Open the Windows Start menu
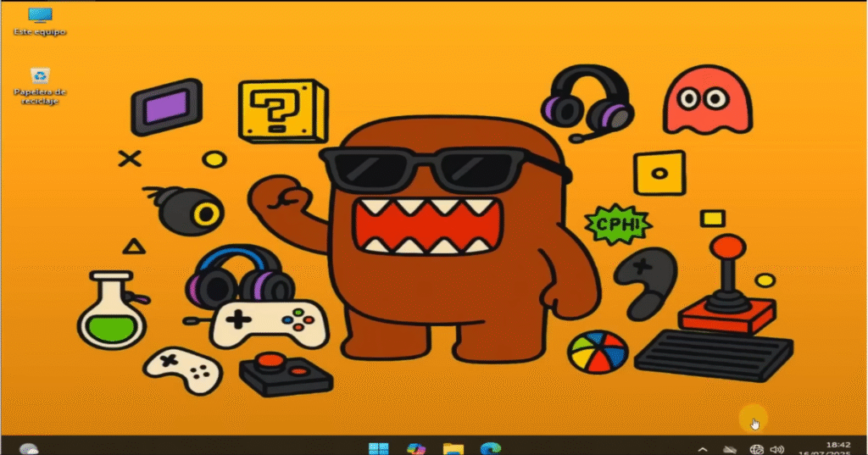868x455 pixels. [379, 448]
